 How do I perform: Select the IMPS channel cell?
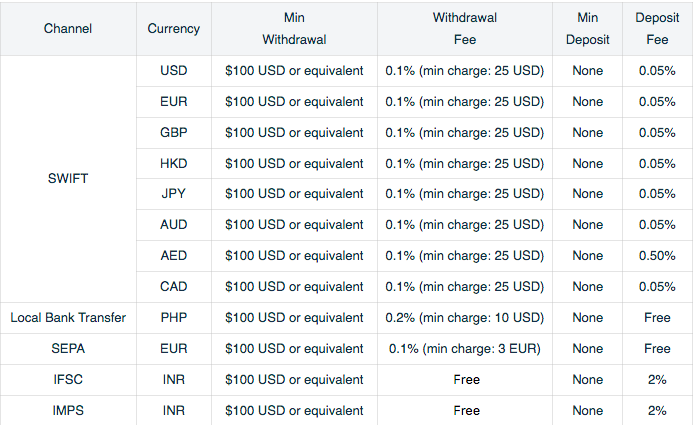[68, 410]
